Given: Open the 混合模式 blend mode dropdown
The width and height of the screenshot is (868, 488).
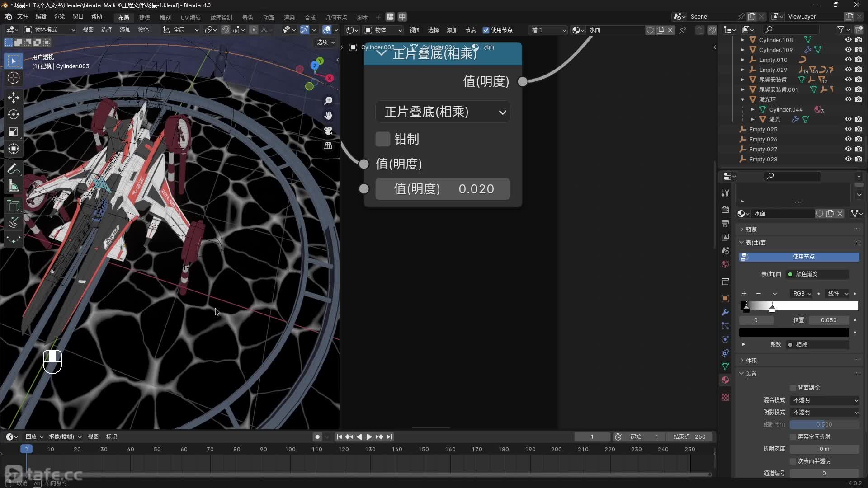Looking at the screenshot, I should 825,400.
